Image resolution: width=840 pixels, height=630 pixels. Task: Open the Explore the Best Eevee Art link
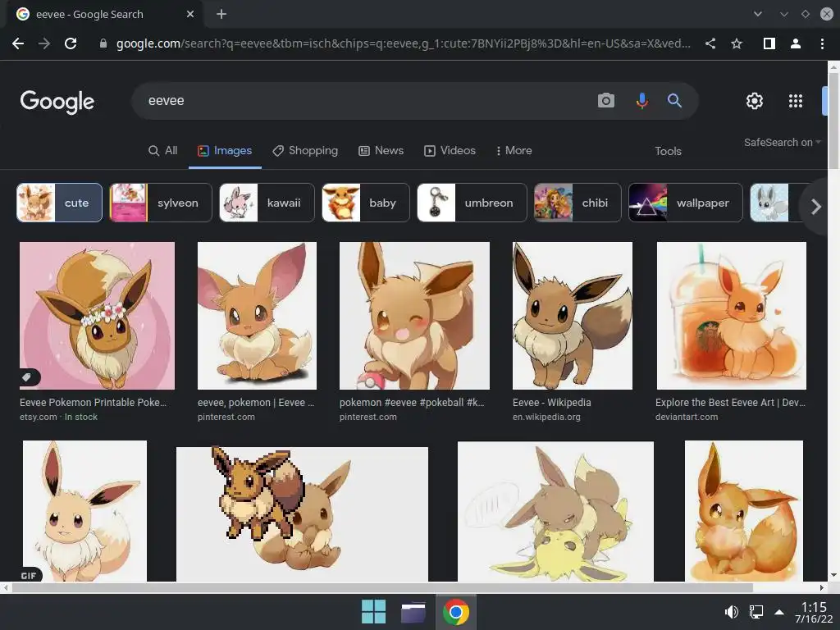point(730,402)
